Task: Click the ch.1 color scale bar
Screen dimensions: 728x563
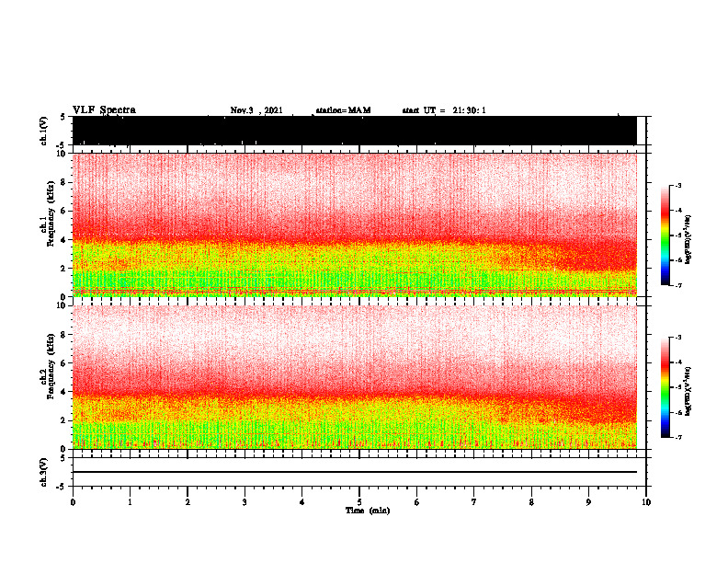Action: (x=665, y=236)
